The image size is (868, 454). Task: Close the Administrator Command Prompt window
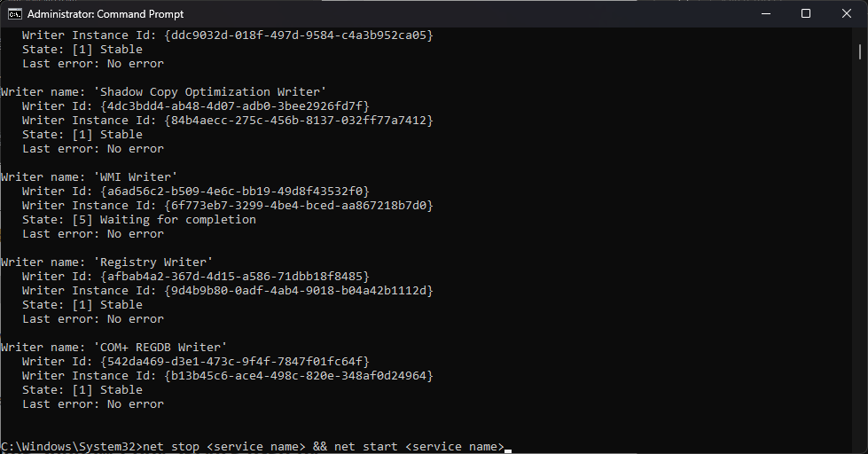tap(847, 14)
